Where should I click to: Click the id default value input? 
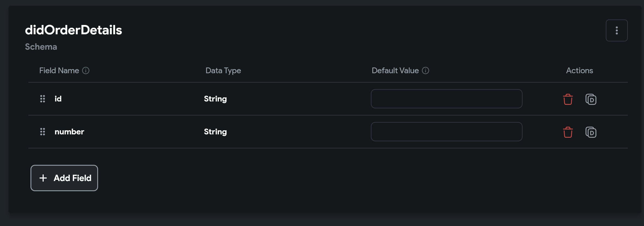click(446, 99)
